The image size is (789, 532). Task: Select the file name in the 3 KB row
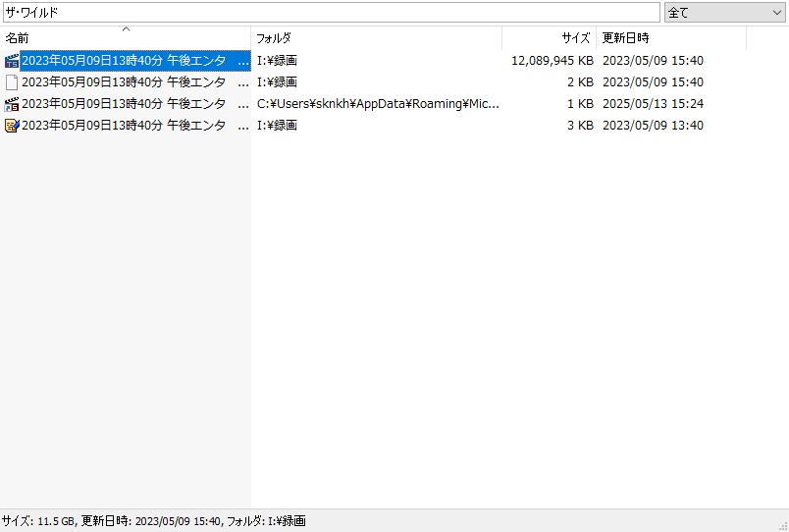click(135, 126)
